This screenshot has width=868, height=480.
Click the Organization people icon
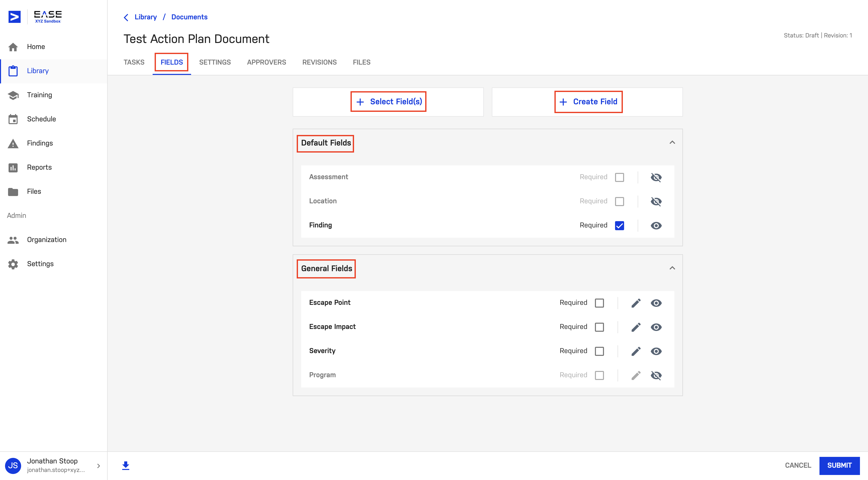pyautogui.click(x=13, y=240)
